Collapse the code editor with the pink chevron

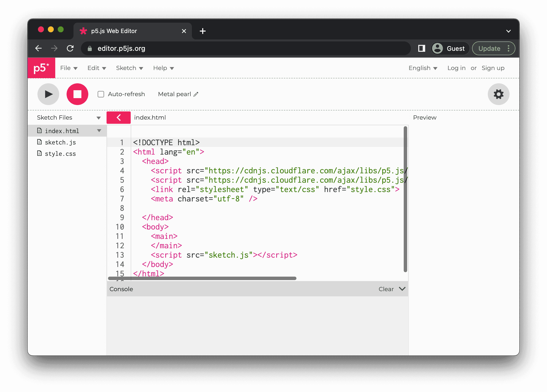point(118,118)
